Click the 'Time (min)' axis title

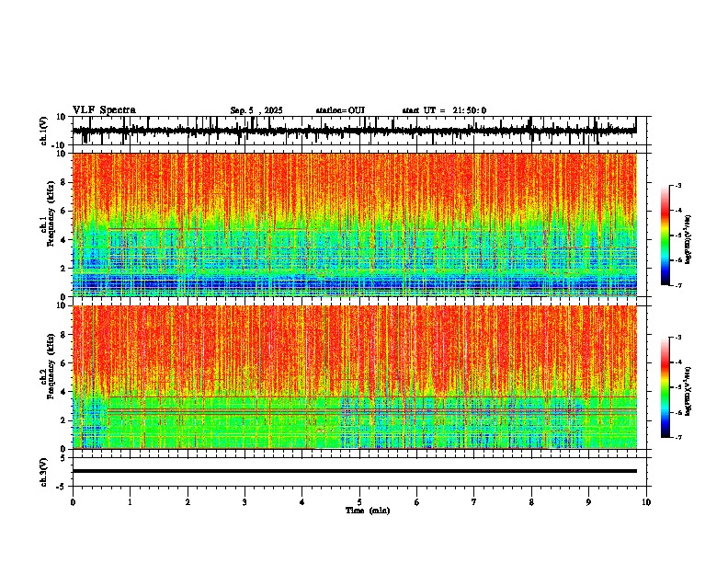pos(368,511)
